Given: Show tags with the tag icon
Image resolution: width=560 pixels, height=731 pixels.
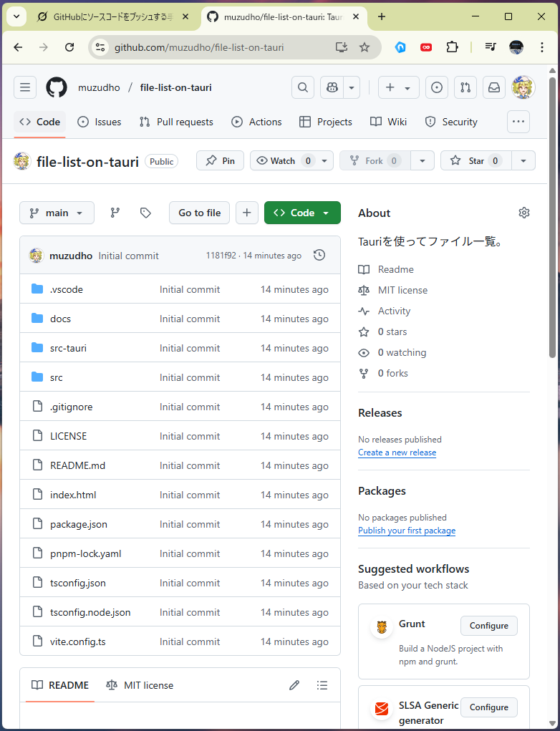Looking at the screenshot, I should click(145, 213).
